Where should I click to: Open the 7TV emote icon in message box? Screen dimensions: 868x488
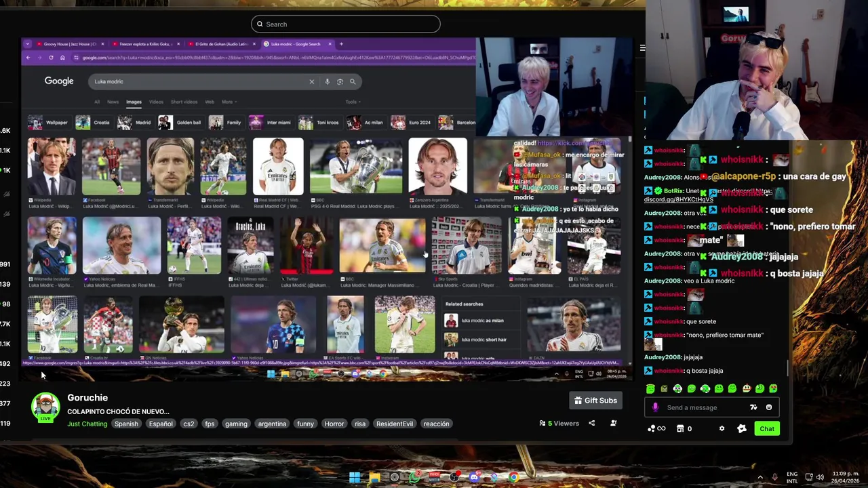753,407
